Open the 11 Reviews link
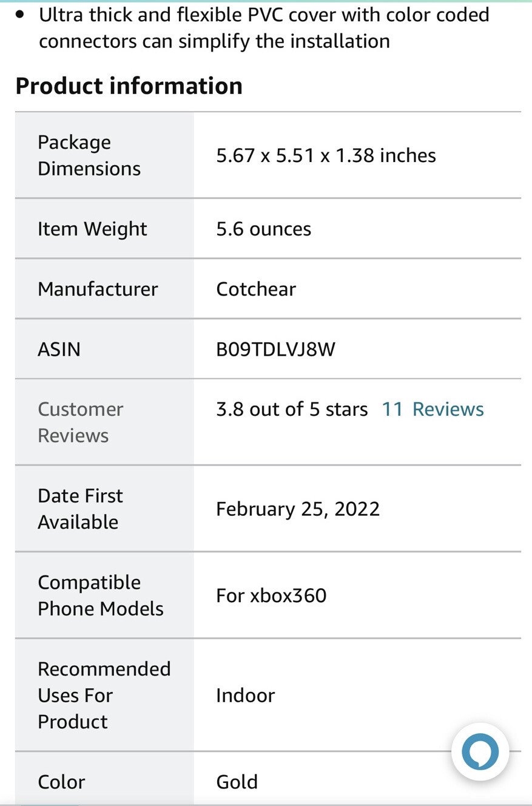The image size is (532, 806). 433,409
